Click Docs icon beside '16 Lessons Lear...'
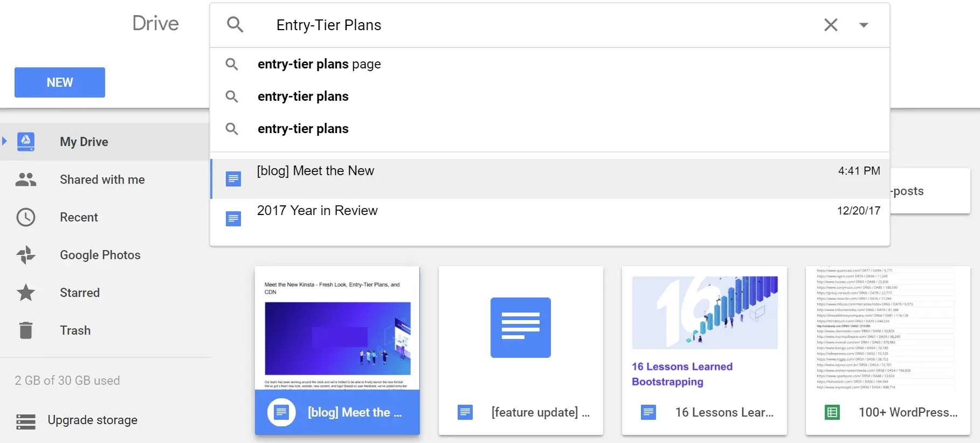Viewport: 980px width, 443px height. (x=648, y=412)
